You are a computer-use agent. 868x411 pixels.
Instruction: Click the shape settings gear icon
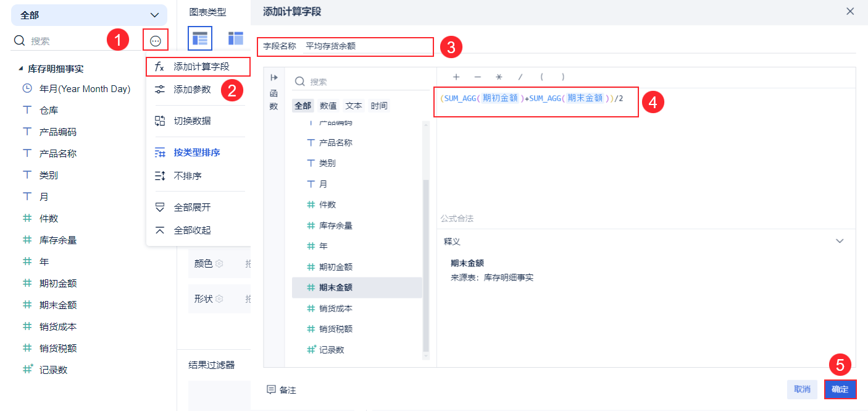(219, 299)
